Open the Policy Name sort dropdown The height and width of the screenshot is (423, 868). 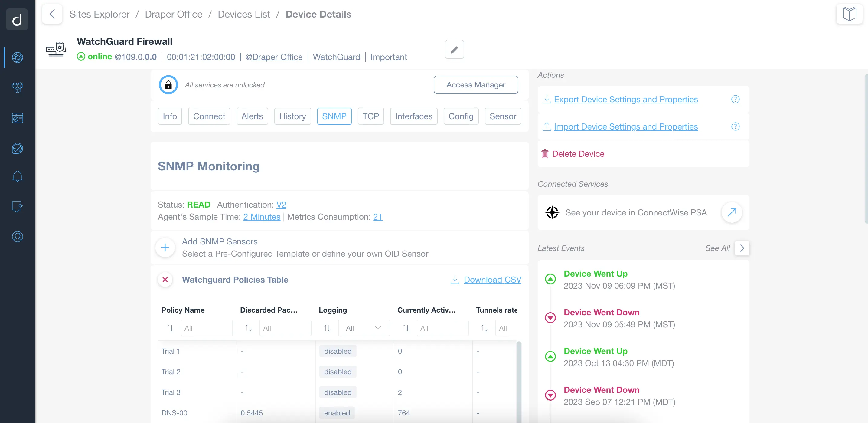(170, 328)
